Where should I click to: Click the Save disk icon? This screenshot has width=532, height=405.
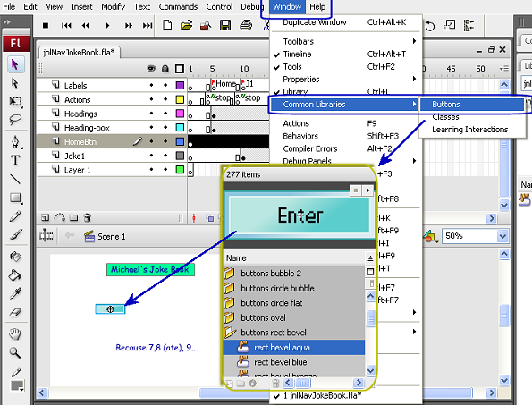[225, 25]
